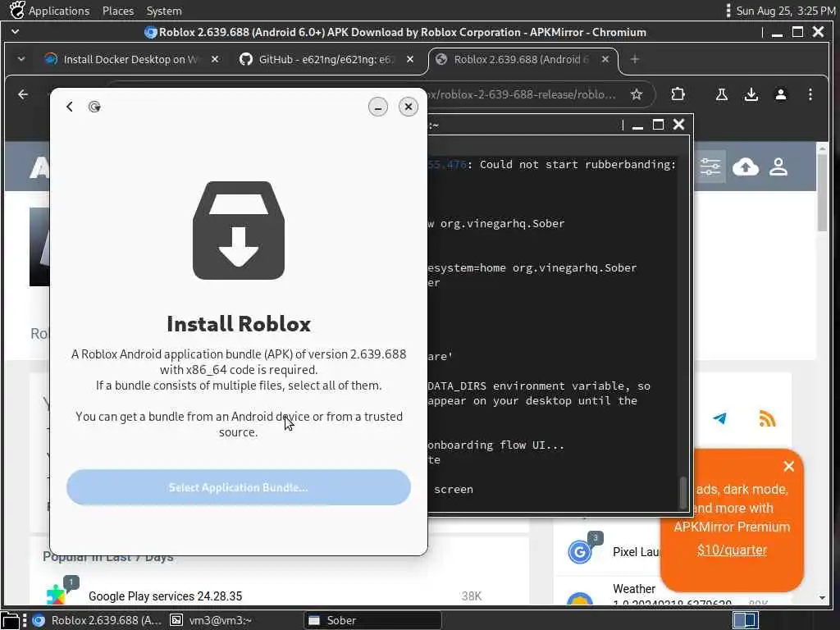Expand the Chromium tab search dropdown

click(x=21, y=59)
